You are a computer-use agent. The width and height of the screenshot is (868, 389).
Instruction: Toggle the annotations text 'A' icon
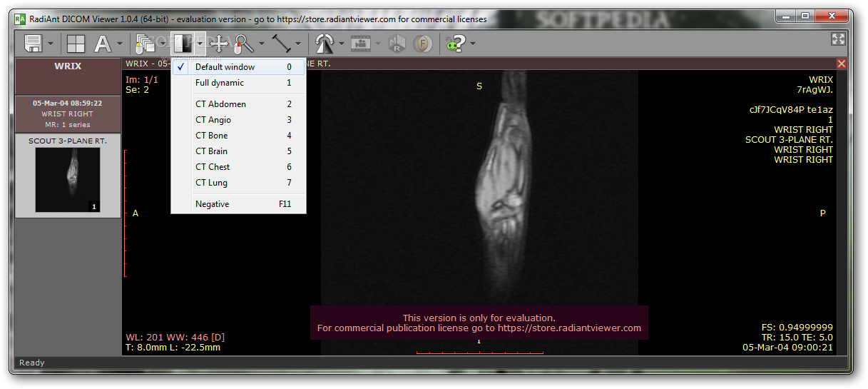[x=103, y=44]
